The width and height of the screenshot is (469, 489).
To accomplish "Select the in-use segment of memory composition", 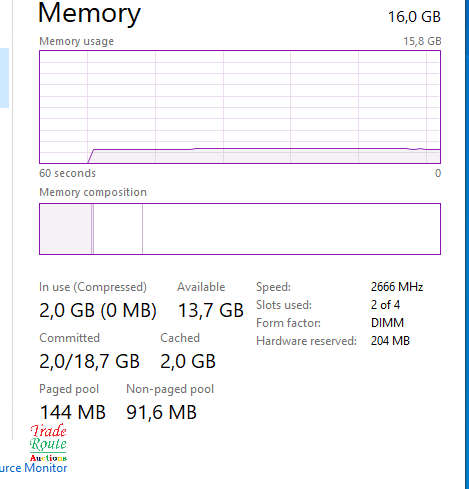I will 66,229.
